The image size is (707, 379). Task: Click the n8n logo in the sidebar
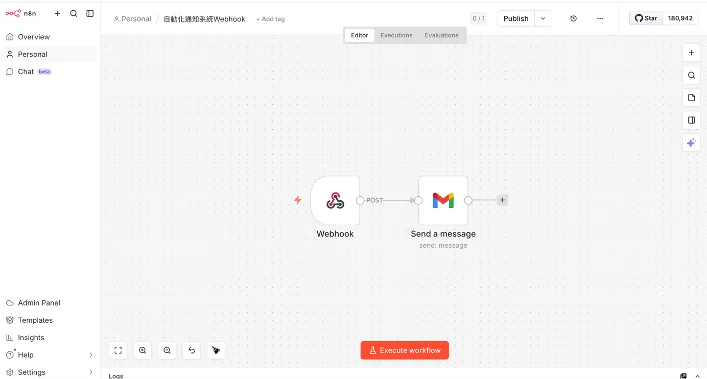(20, 14)
